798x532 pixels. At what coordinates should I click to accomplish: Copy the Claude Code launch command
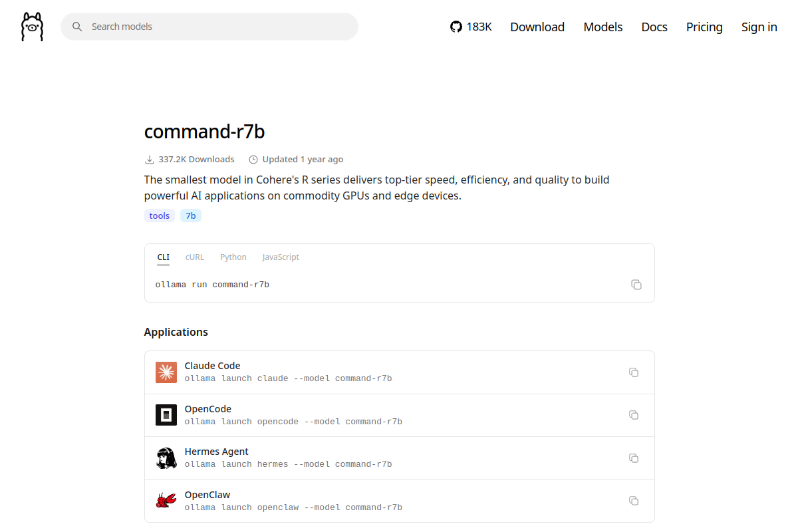tap(634, 372)
